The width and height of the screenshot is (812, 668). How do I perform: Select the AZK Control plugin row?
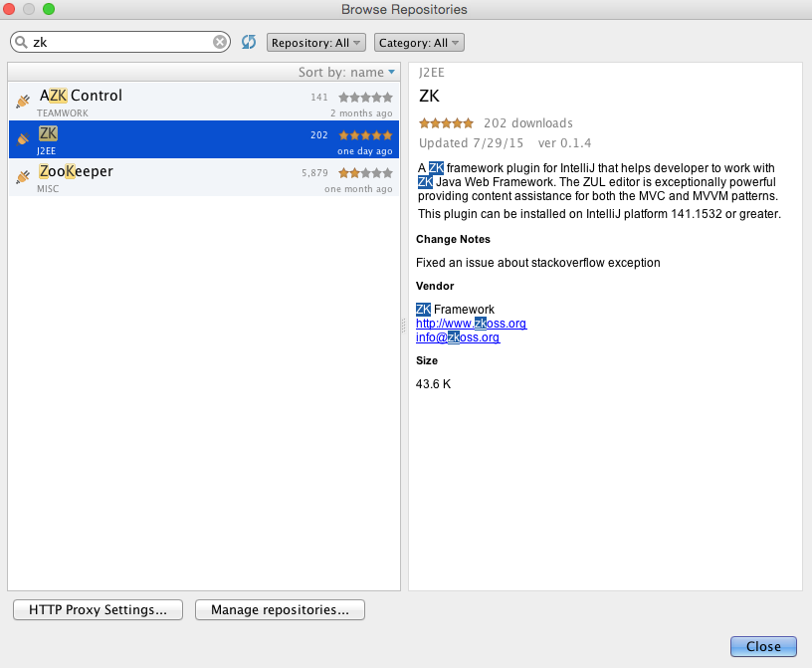tap(204, 102)
